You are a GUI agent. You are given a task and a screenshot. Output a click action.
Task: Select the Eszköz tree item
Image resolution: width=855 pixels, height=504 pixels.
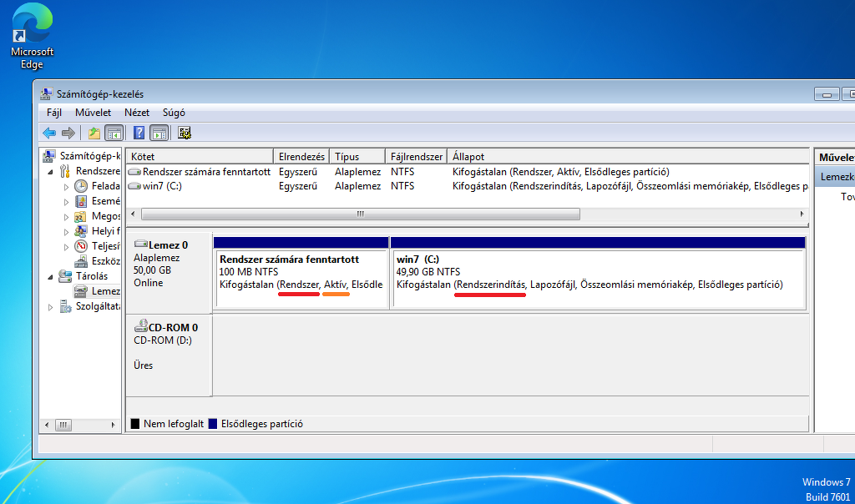pos(105,261)
